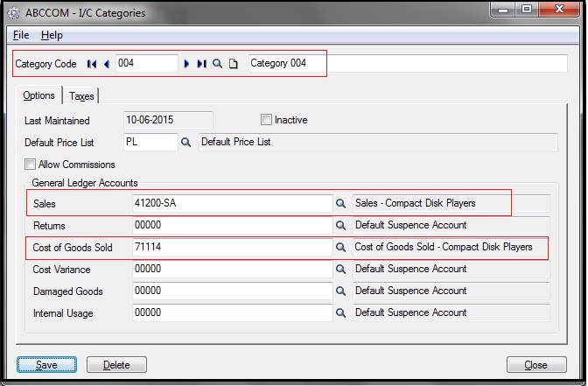Open finder for Damaged Goods account

[x=341, y=291]
